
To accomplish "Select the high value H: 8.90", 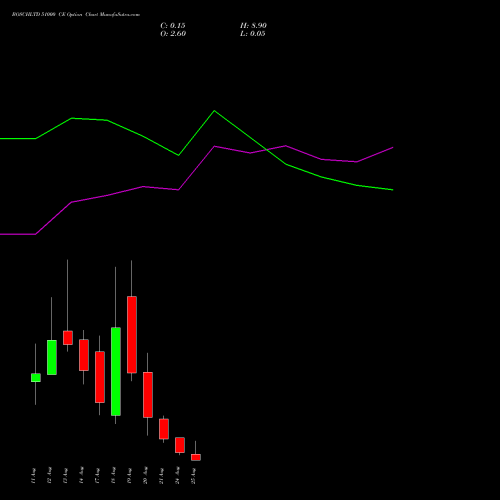I will click(253, 26).
